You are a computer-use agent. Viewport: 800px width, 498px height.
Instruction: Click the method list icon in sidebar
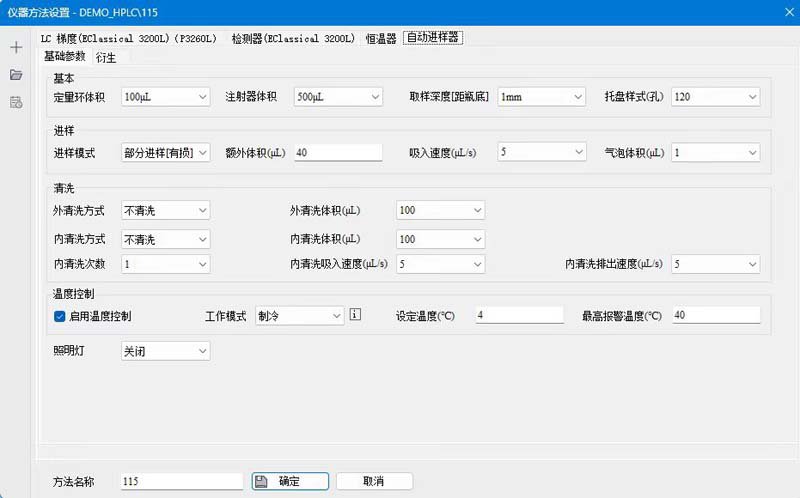pyautogui.click(x=16, y=102)
